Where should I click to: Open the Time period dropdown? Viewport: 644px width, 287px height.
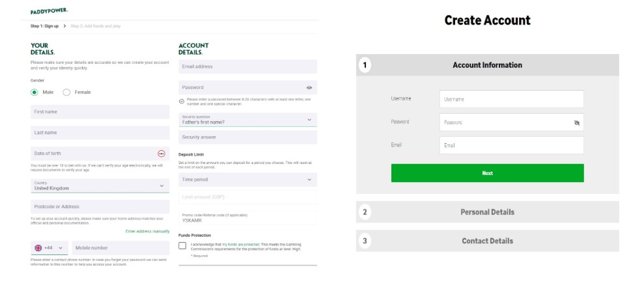click(247, 180)
